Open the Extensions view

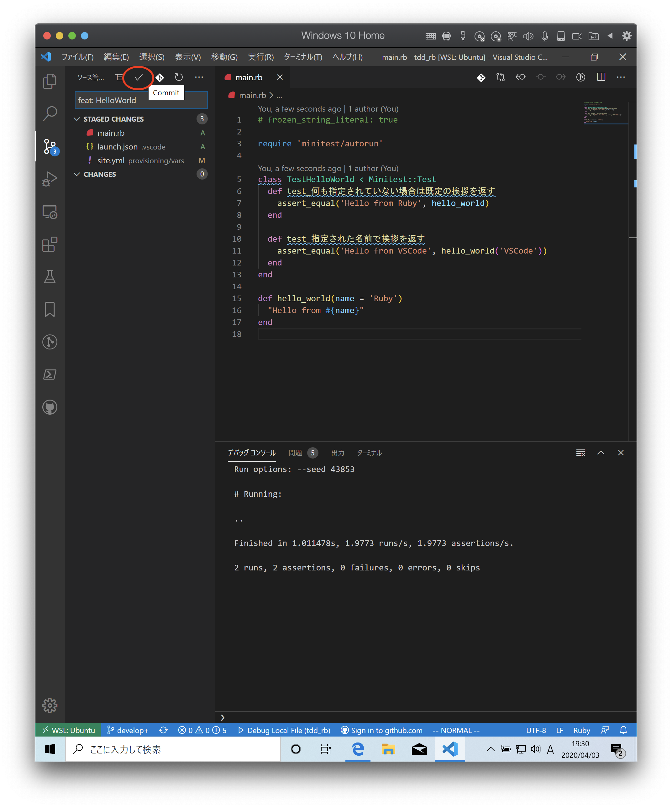(x=50, y=244)
